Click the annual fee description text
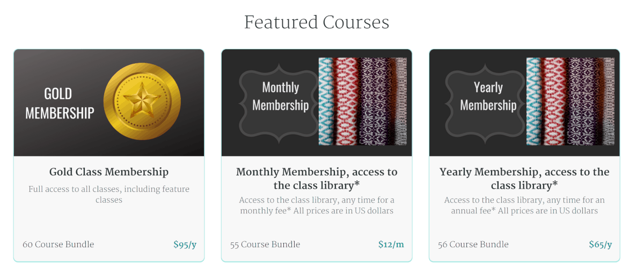Image resolution: width=644 pixels, height=274 pixels. (x=524, y=205)
